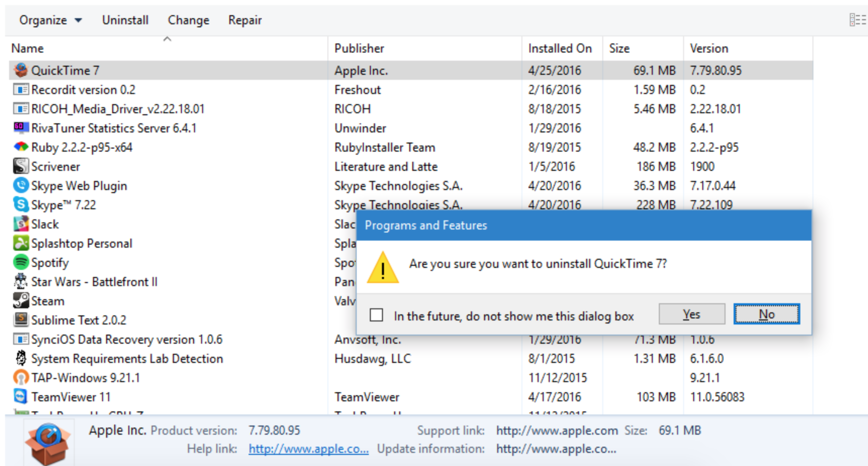Select the Ruby gem icon
Viewport: 868px width, 466px height.
pyautogui.click(x=21, y=147)
